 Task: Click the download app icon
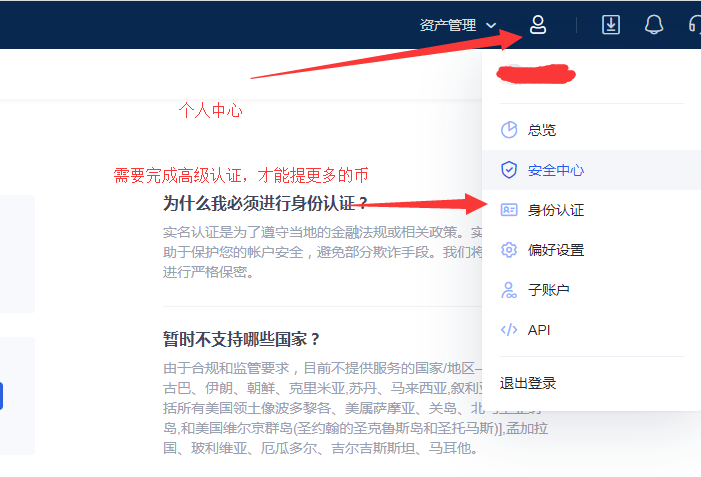tap(611, 25)
